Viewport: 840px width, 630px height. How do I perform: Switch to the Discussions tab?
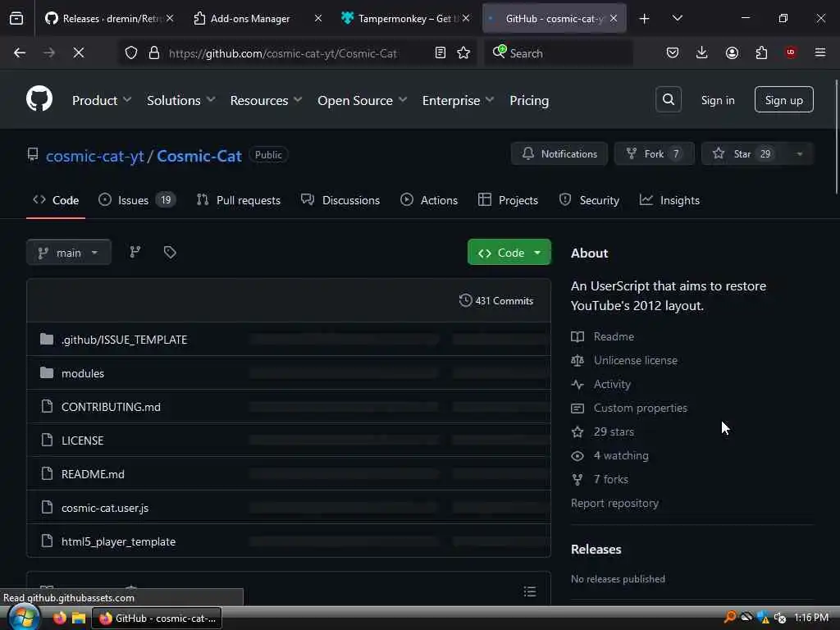tap(340, 200)
